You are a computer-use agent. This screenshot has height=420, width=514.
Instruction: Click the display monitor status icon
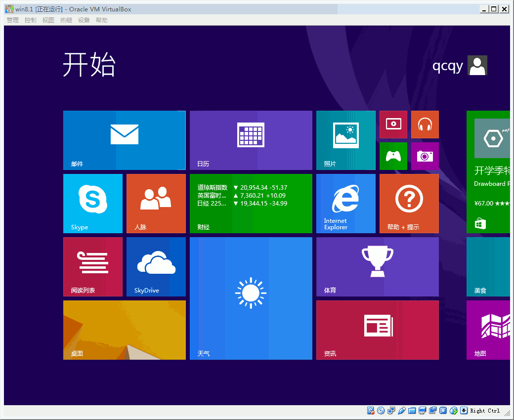coord(423,411)
